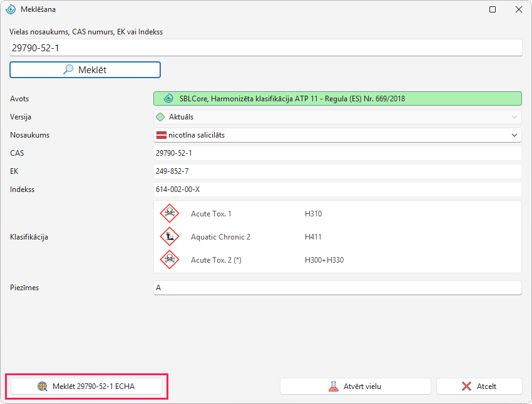
Task: Click the EK field showing 249-852-7
Action: [x=337, y=171]
